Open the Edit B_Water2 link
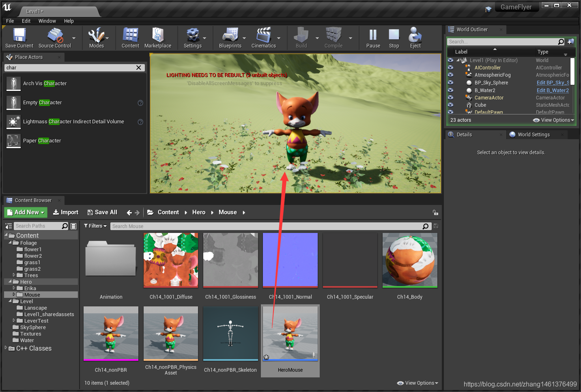581x392 pixels. pyautogui.click(x=553, y=90)
